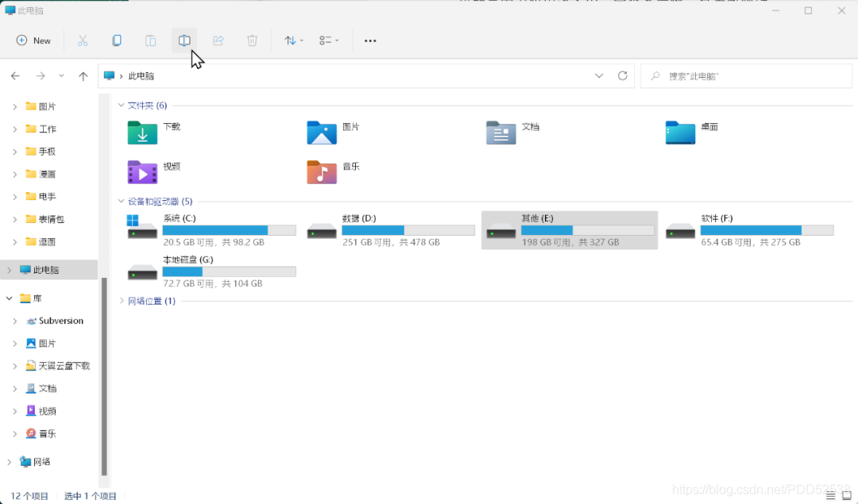Click the 12 个项目 status text

pyautogui.click(x=29, y=496)
